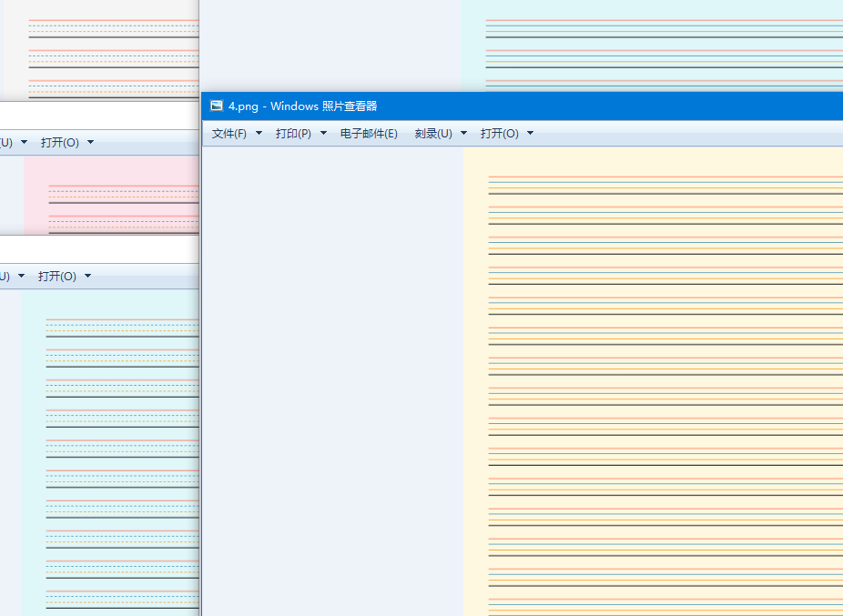843x616 pixels.
Task: Expand the 打开(O) arrow in 4.png window
Action: (530, 134)
